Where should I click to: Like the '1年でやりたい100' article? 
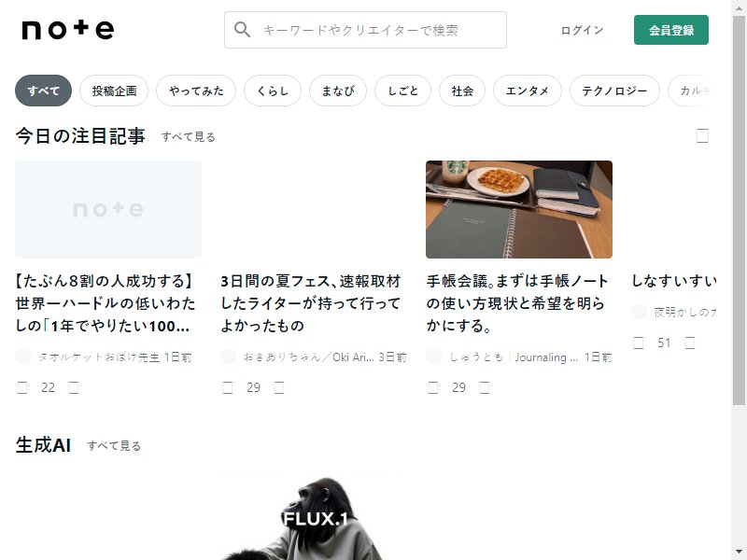(x=22, y=387)
